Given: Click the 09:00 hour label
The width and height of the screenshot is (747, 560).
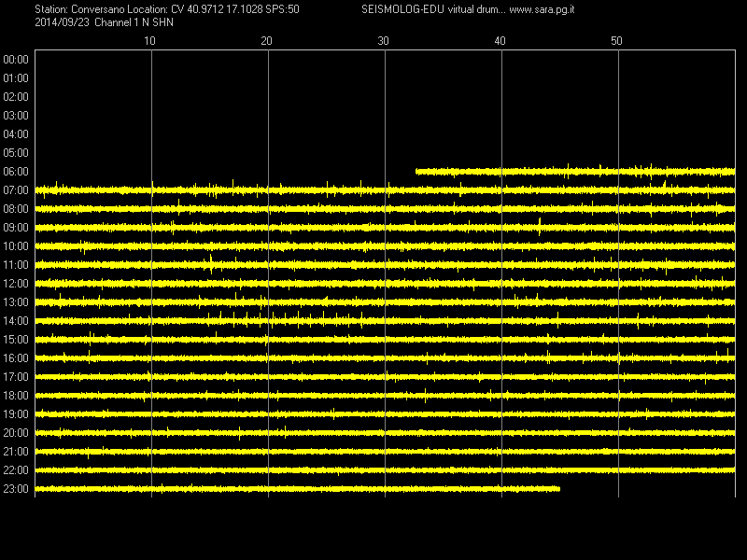Looking at the screenshot, I should 16,228.
